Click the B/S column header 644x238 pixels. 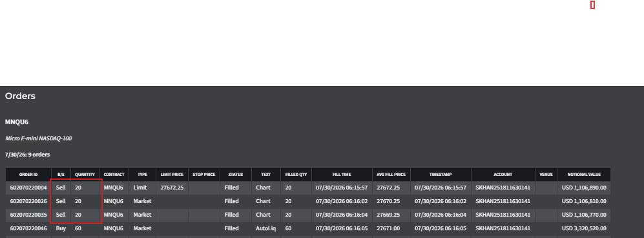(x=61, y=175)
